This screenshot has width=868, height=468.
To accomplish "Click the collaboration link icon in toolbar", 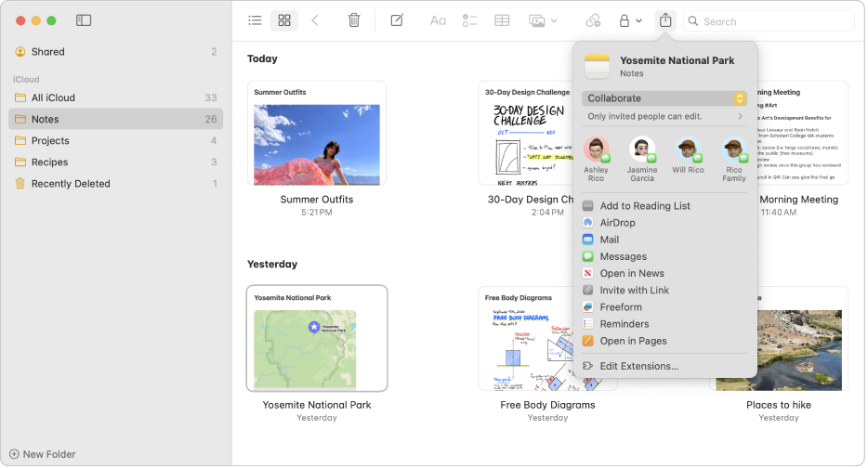I will pos(593,20).
